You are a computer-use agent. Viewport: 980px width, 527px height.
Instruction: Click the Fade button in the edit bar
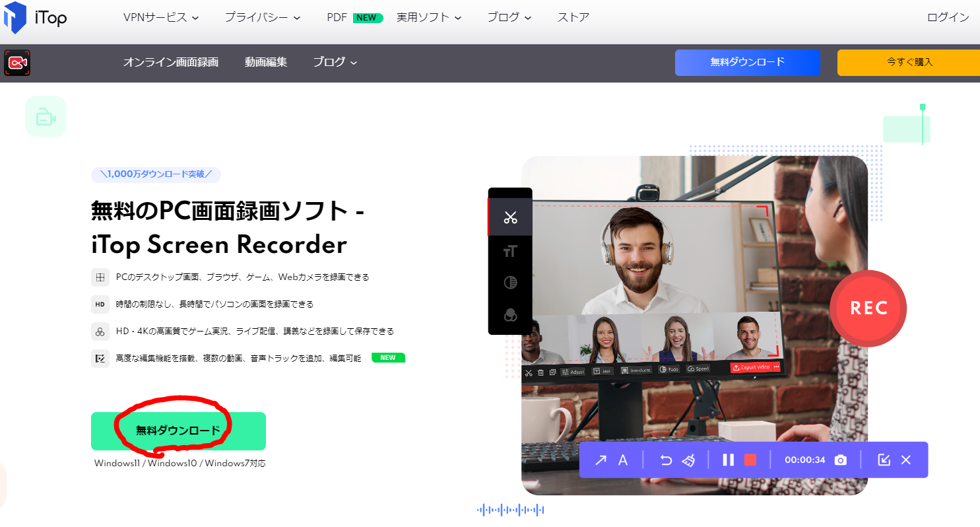(669, 369)
